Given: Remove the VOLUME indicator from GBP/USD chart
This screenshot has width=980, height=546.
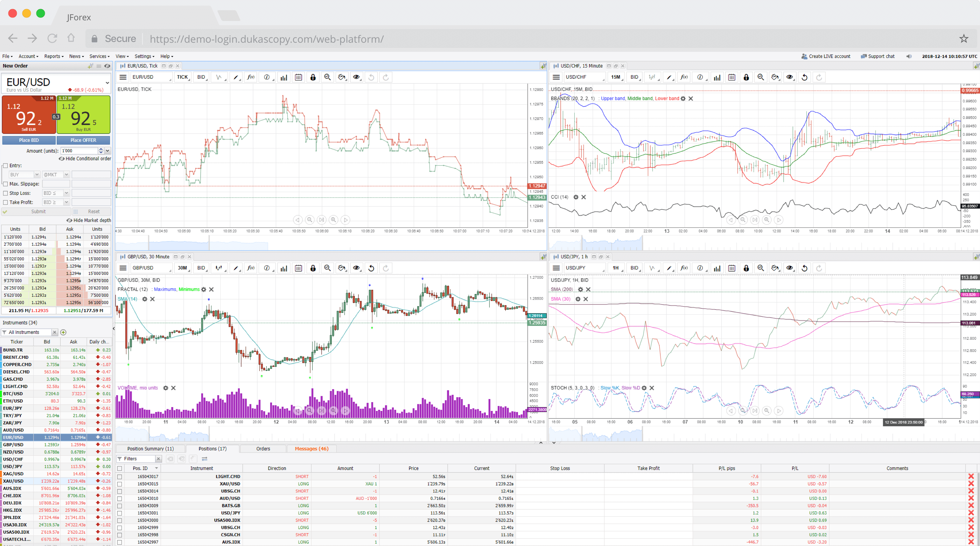Looking at the screenshot, I should 174,388.
